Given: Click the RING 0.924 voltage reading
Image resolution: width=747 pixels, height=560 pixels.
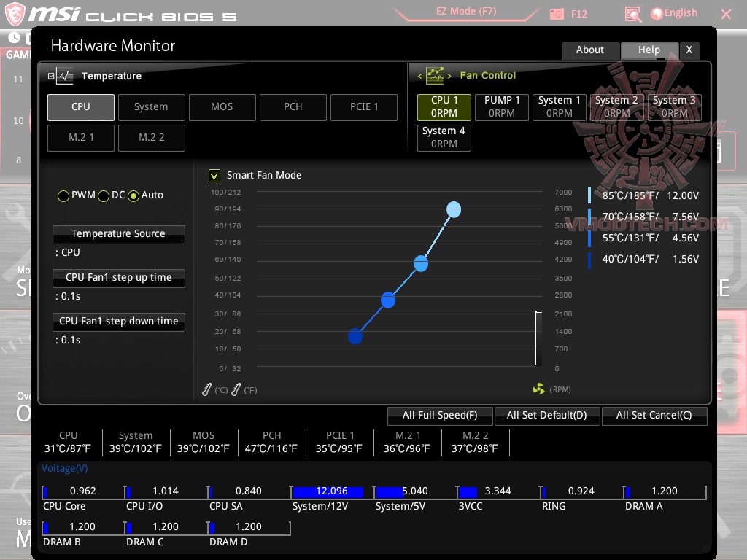Looking at the screenshot, I should pos(581,491).
